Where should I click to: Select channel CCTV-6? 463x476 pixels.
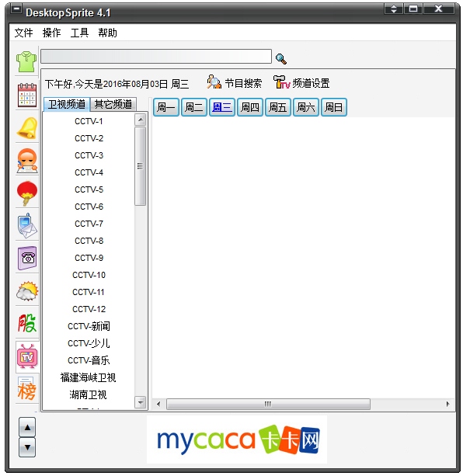point(89,207)
